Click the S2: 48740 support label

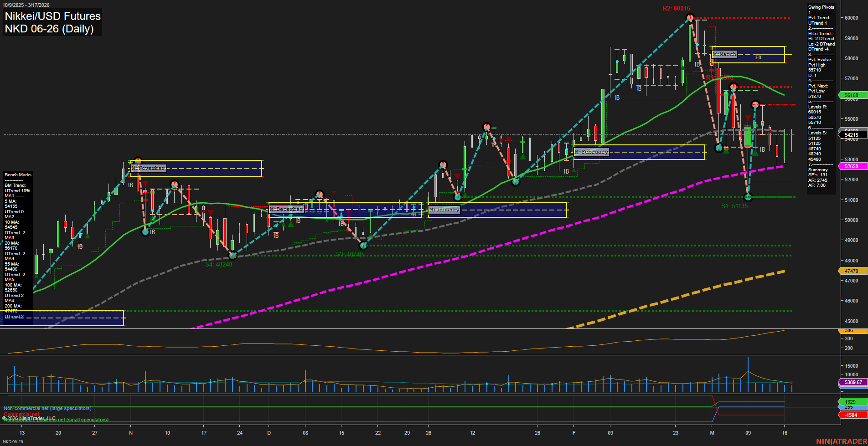click(349, 254)
